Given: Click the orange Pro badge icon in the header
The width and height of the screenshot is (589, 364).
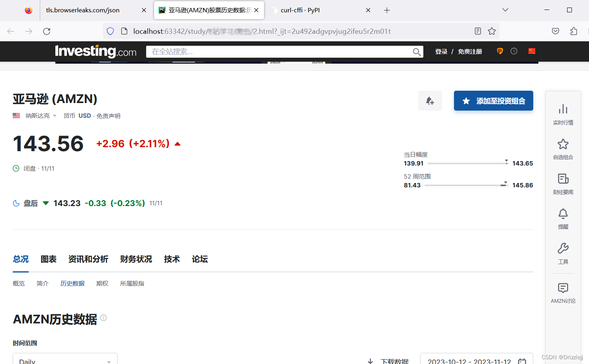Looking at the screenshot, I should click(500, 51).
